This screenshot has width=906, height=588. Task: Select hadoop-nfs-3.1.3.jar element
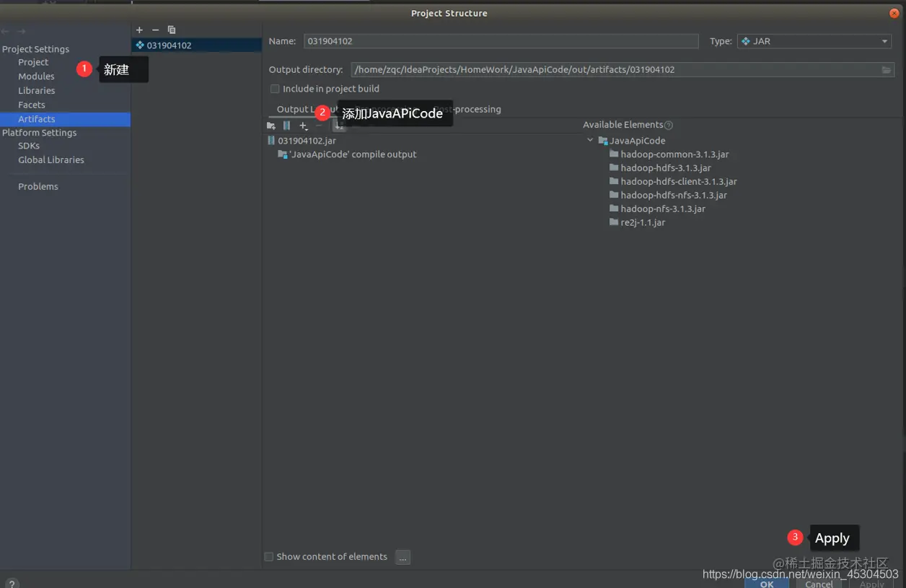pos(663,209)
